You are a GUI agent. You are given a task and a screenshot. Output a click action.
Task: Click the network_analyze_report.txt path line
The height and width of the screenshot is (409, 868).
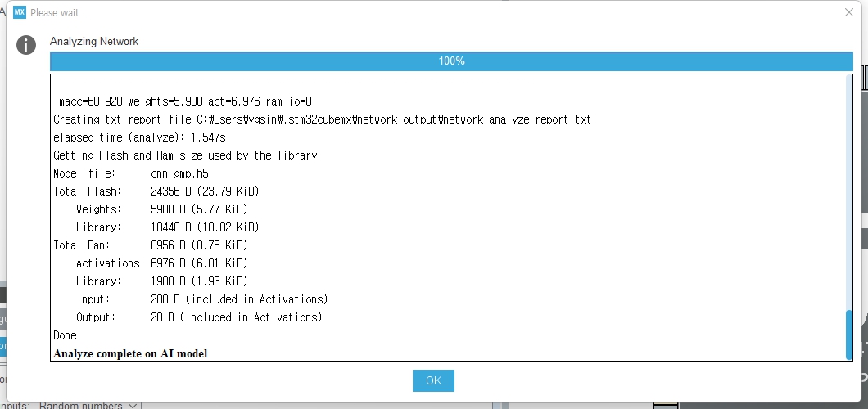[322, 119]
